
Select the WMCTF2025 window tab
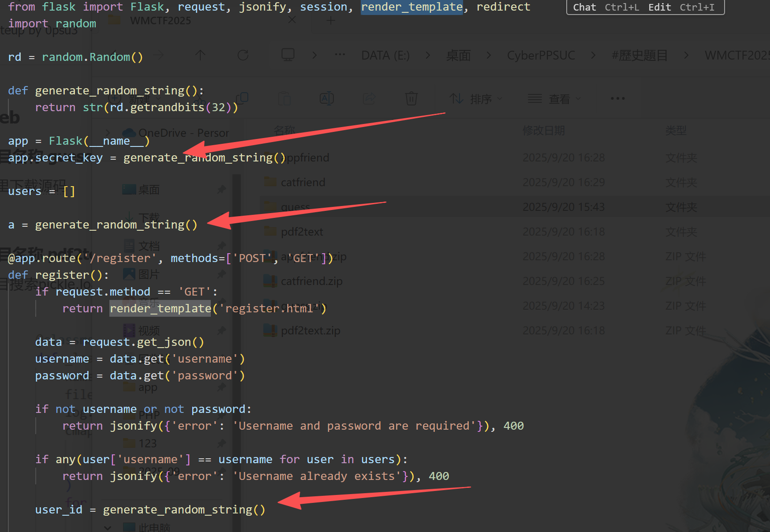(x=160, y=21)
